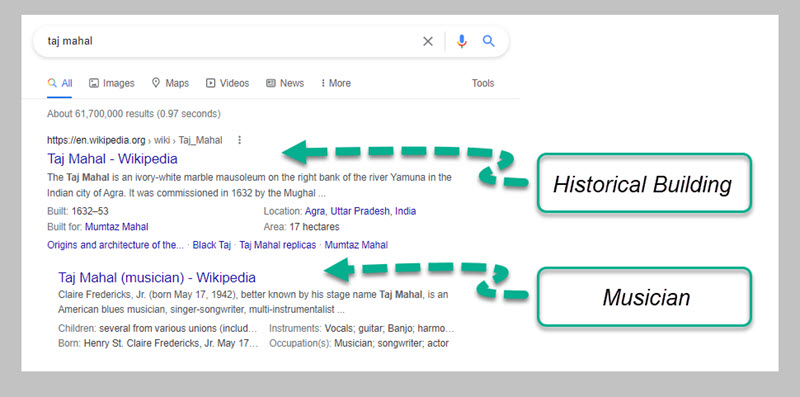Open the Uttar Pradesh link
Viewport: 800px width, 397px height.
click(361, 211)
